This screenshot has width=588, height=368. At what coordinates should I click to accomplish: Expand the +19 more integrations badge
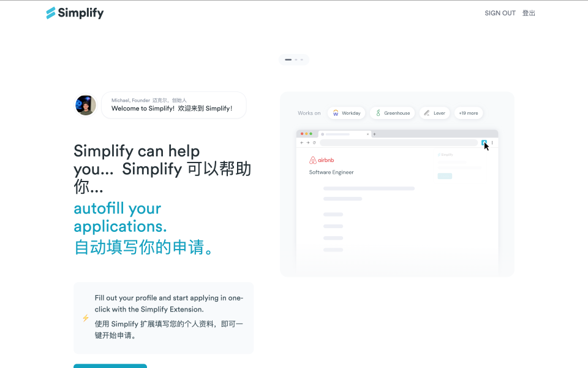(469, 113)
